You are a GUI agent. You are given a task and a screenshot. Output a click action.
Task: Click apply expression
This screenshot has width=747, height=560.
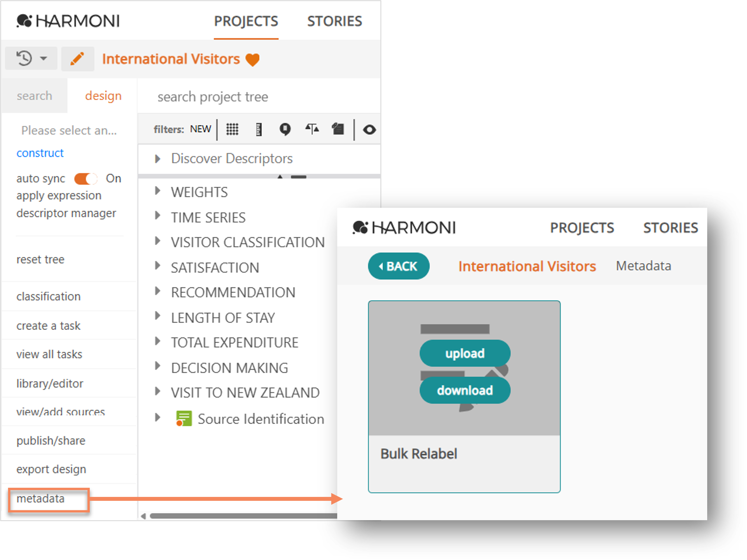point(59,195)
